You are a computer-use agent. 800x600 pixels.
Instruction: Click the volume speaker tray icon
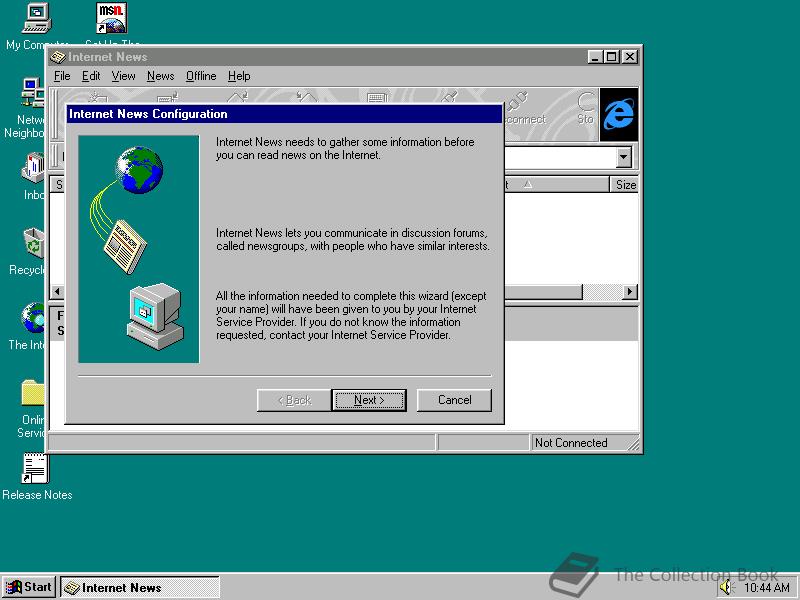tap(726, 588)
